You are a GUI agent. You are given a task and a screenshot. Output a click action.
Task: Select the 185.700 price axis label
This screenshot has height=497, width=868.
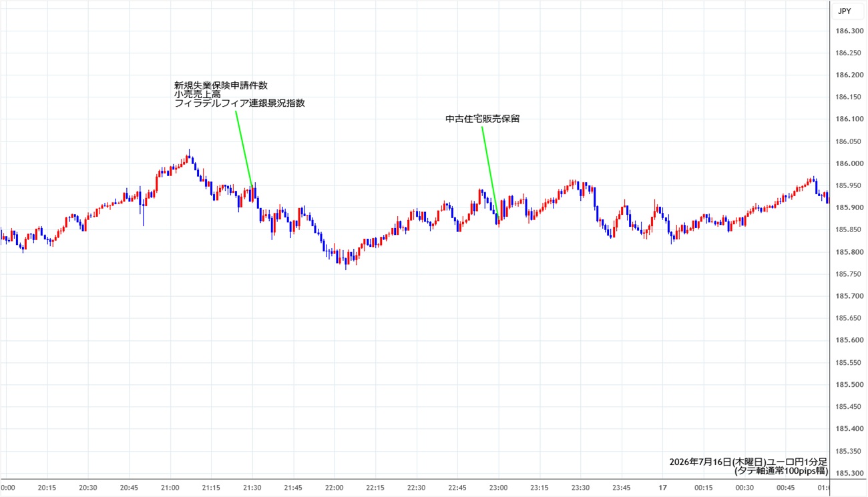(x=848, y=296)
